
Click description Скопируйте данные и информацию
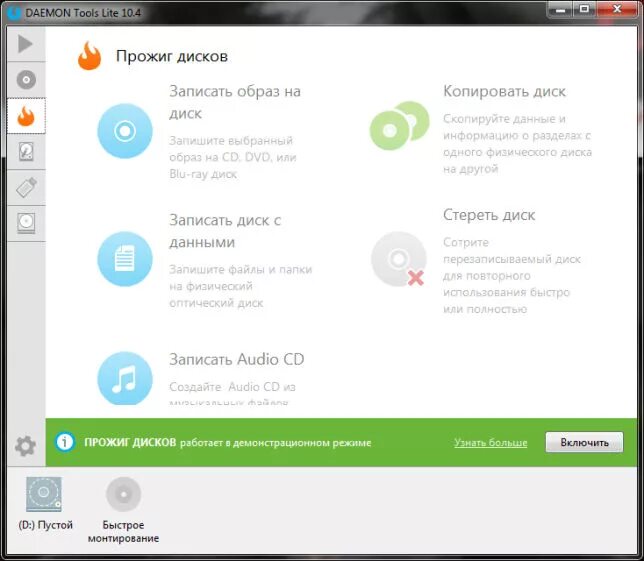(518, 144)
